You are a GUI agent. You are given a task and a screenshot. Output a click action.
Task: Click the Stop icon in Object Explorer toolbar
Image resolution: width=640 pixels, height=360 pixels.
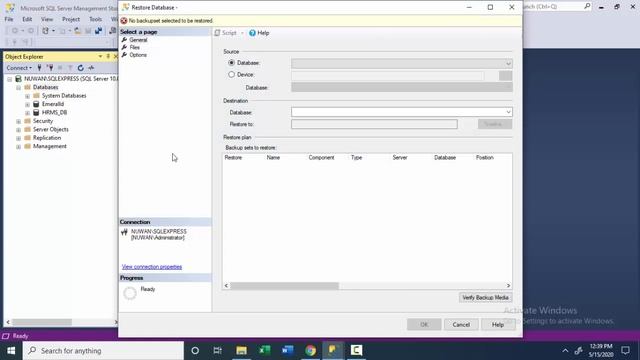[60, 68]
